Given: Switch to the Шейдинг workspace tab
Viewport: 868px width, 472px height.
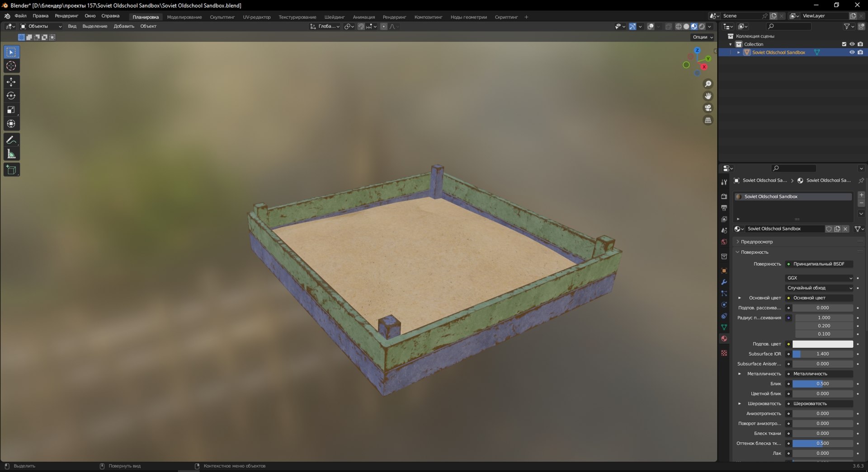Looking at the screenshot, I should point(335,17).
